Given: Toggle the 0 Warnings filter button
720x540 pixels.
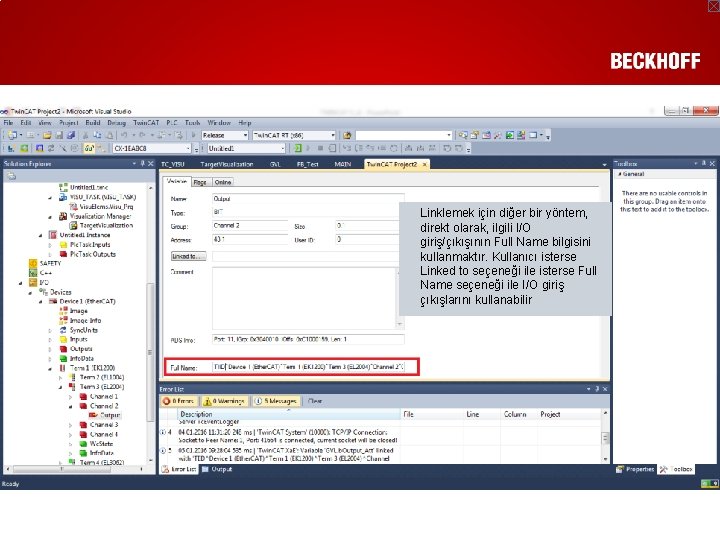Looking at the screenshot, I should pos(224,401).
